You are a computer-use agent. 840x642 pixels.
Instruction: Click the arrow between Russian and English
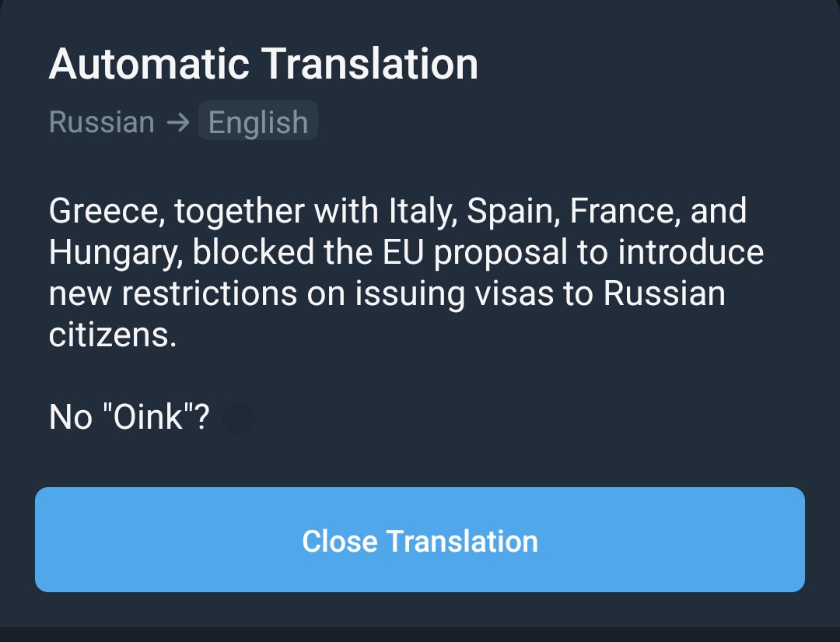click(178, 122)
